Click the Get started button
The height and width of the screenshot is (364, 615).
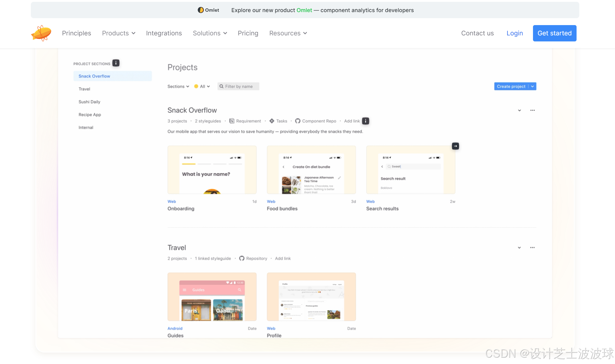point(554,33)
